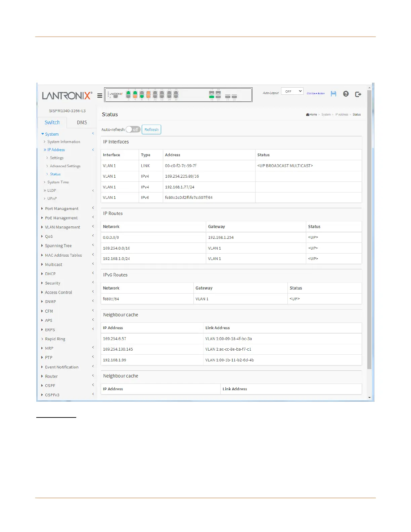411x532 pixels.
Task: Switch to the Switch tab
Action: 52,122
